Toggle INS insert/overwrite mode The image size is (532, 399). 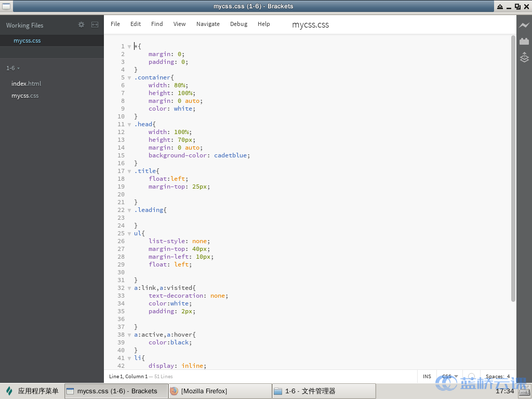[x=427, y=377]
